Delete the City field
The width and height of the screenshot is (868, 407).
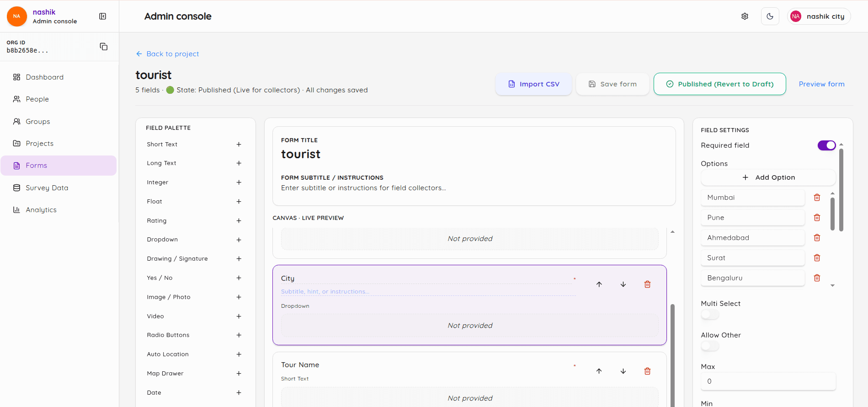(x=647, y=284)
